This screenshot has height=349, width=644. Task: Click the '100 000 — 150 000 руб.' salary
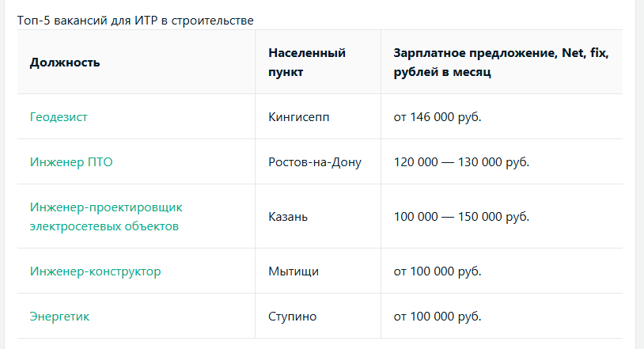click(x=461, y=217)
